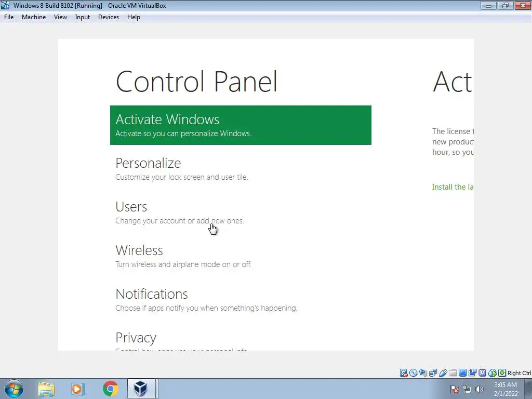Open Google Chrome from the taskbar
The image size is (532, 399).
point(110,389)
